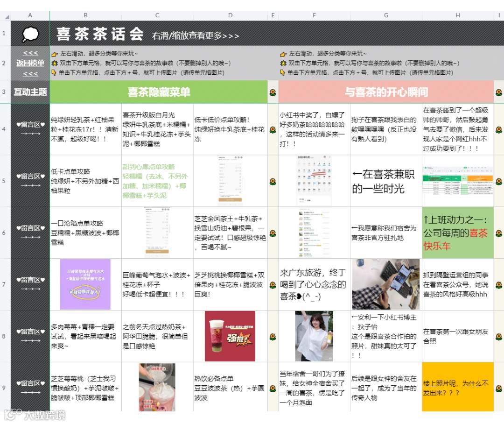Click the sunflower icon in row 6 column E
504x424 pixels.
[273, 233]
